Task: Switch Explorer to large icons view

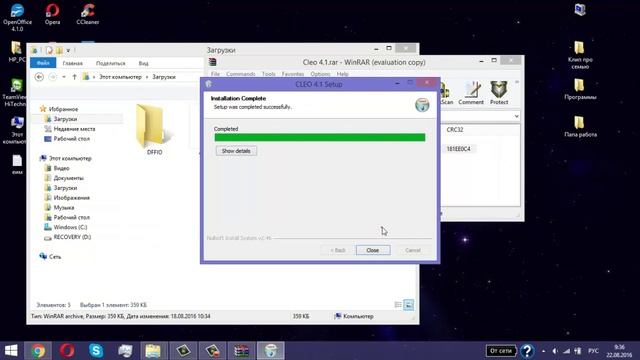Action: 408,304
